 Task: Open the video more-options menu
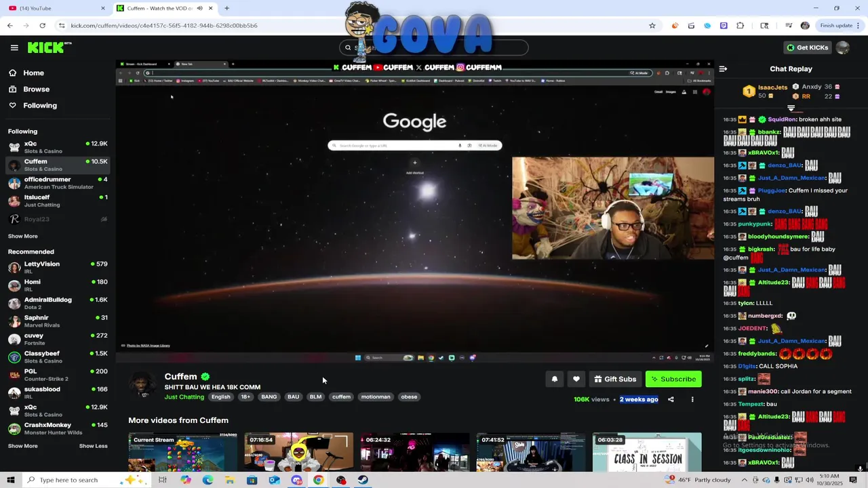[692, 399]
